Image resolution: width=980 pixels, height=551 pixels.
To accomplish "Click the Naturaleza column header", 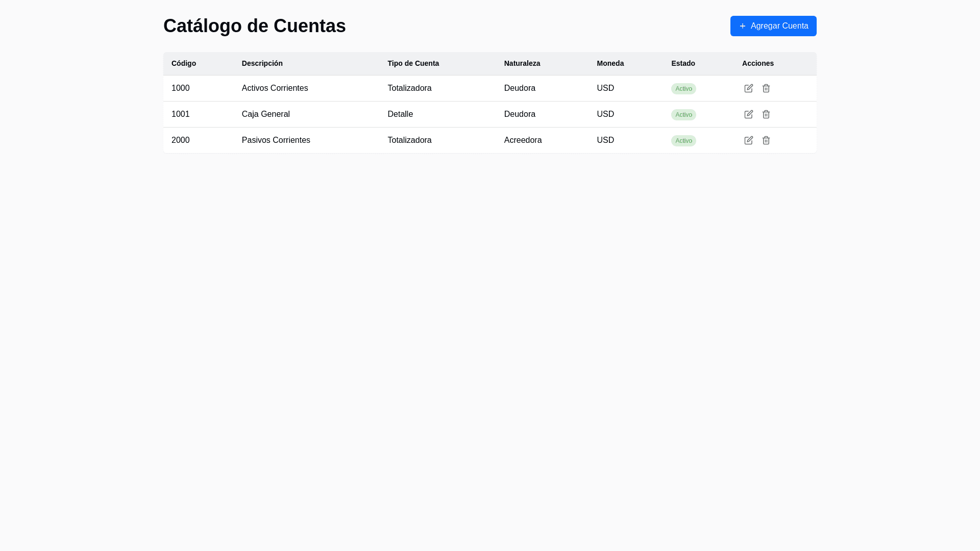I will 522,63.
